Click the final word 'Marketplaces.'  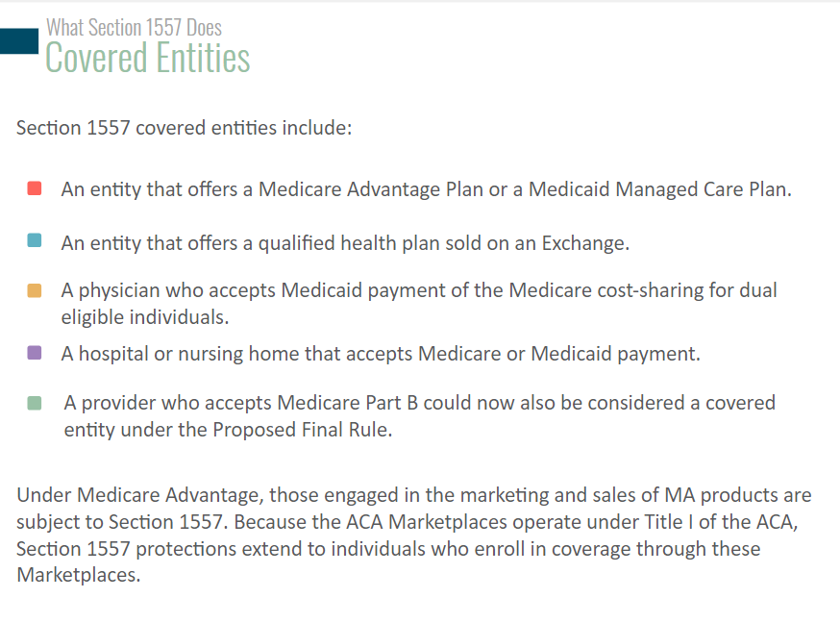coord(79,575)
